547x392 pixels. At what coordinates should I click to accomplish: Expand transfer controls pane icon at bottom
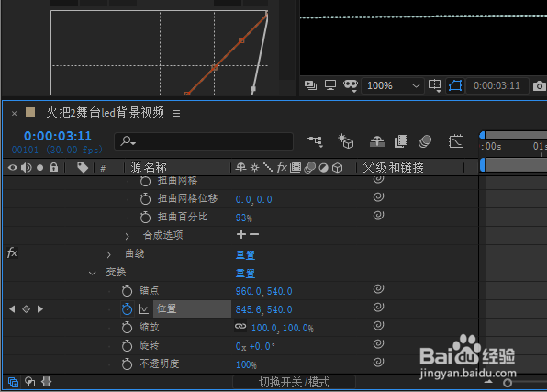[x=30, y=382]
